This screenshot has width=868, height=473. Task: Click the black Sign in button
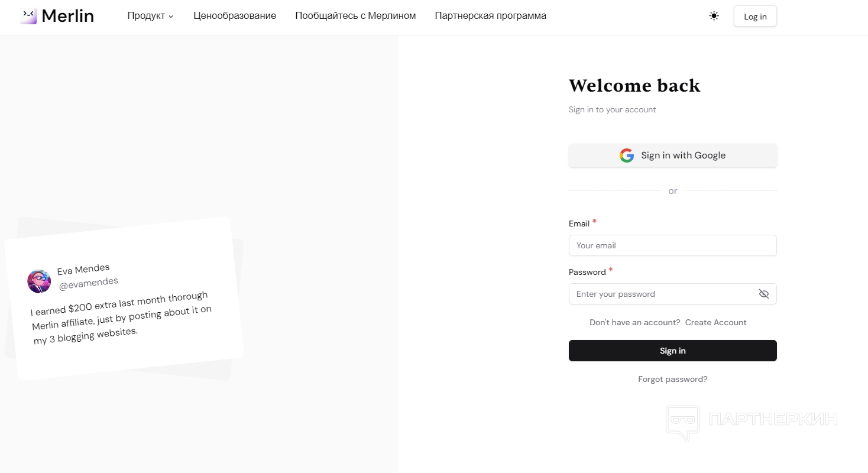672,351
